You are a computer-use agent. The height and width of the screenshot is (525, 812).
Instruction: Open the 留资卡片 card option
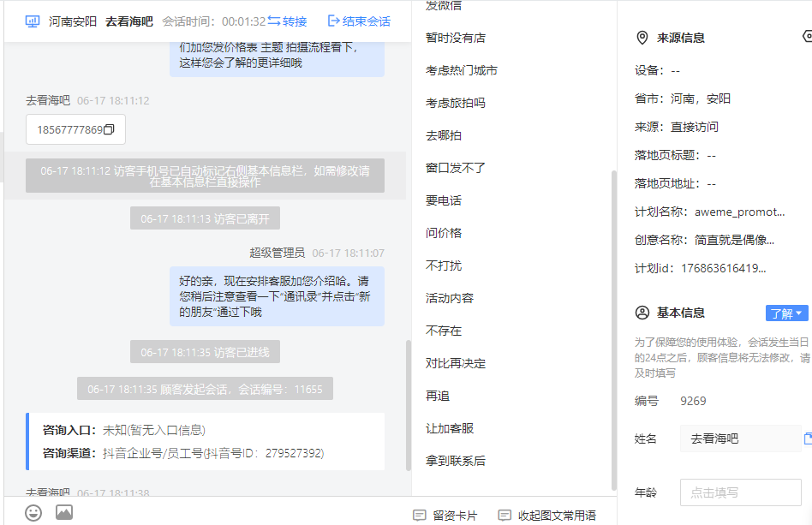point(445,516)
